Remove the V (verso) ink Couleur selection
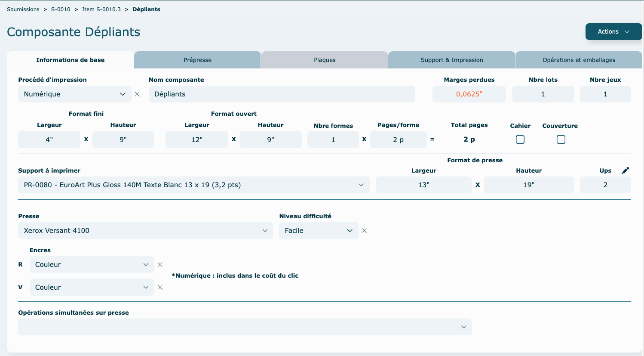Viewport: 644px width, 356px height. tap(160, 288)
